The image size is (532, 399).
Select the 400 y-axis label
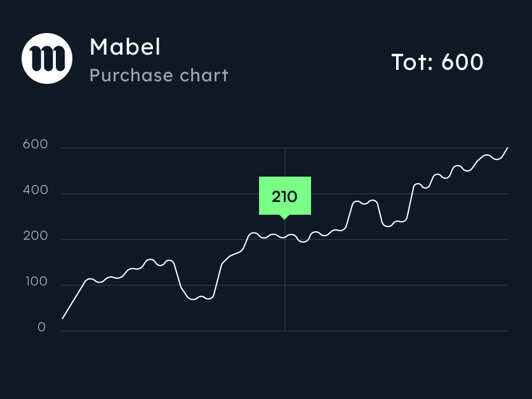tap(35, 191)
